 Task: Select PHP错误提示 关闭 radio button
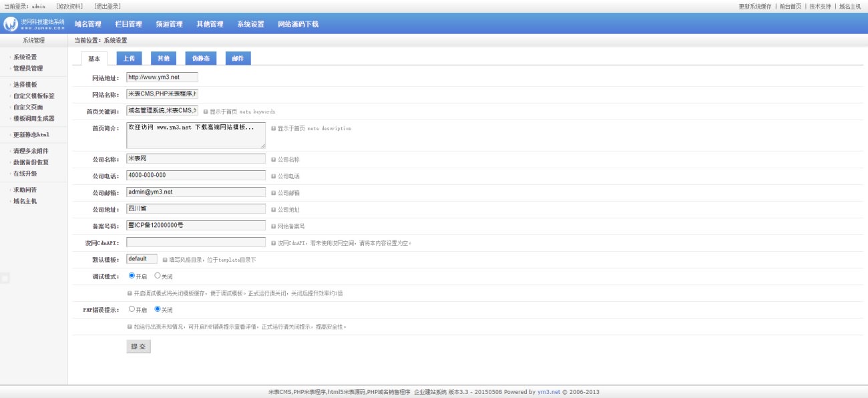[x=157, y=309]
